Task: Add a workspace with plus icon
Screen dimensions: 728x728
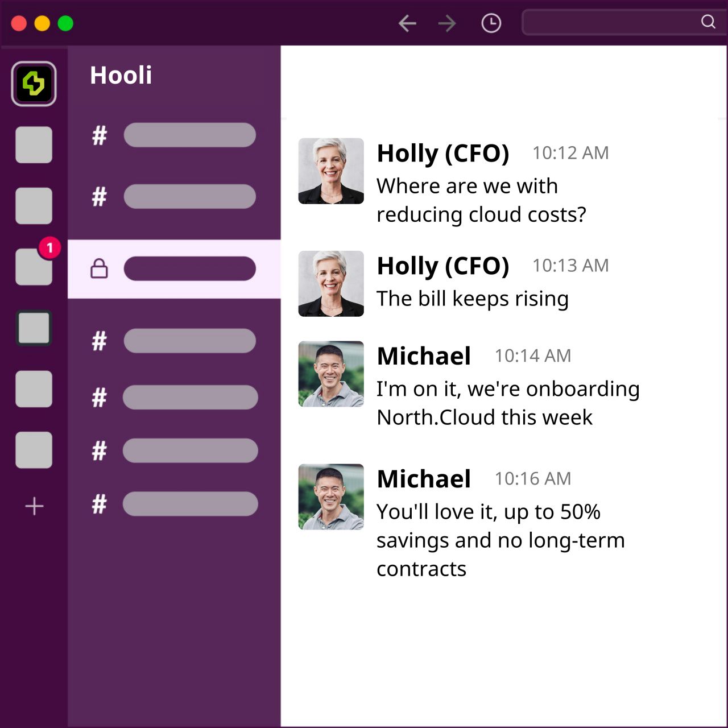Action: pos(34,506)
